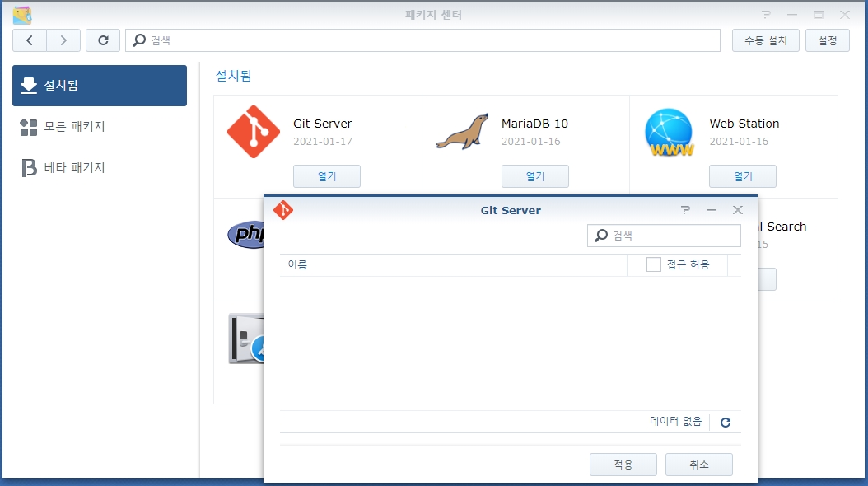
Task: Reload the Package Center page
Action: 103,40
